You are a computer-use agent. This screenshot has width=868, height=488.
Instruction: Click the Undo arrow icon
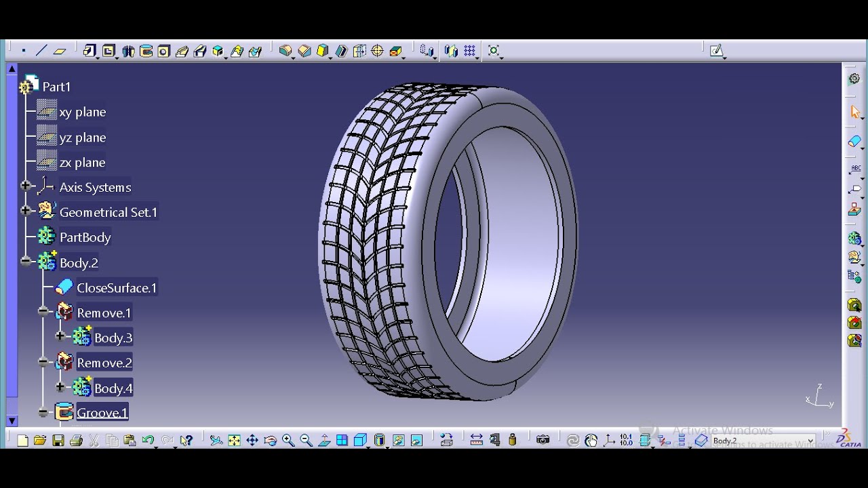coord(149,441)
